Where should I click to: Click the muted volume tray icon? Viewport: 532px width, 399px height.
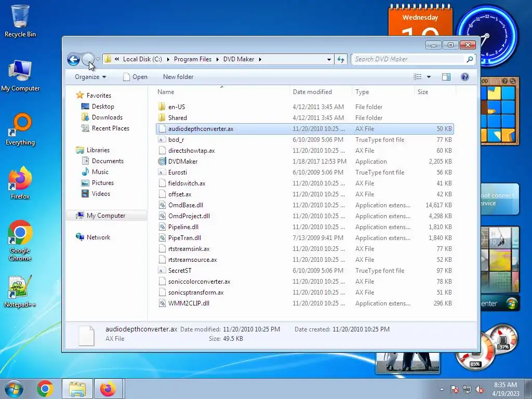point(480,390)
